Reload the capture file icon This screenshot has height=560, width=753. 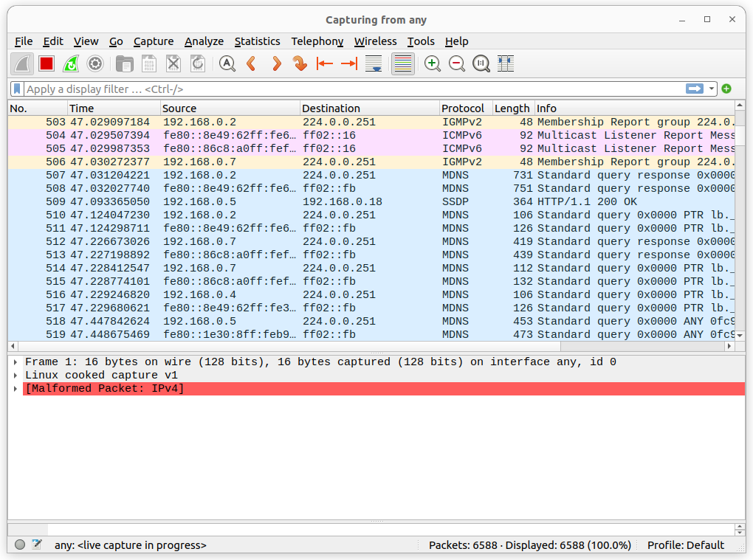tap(198, 64)
